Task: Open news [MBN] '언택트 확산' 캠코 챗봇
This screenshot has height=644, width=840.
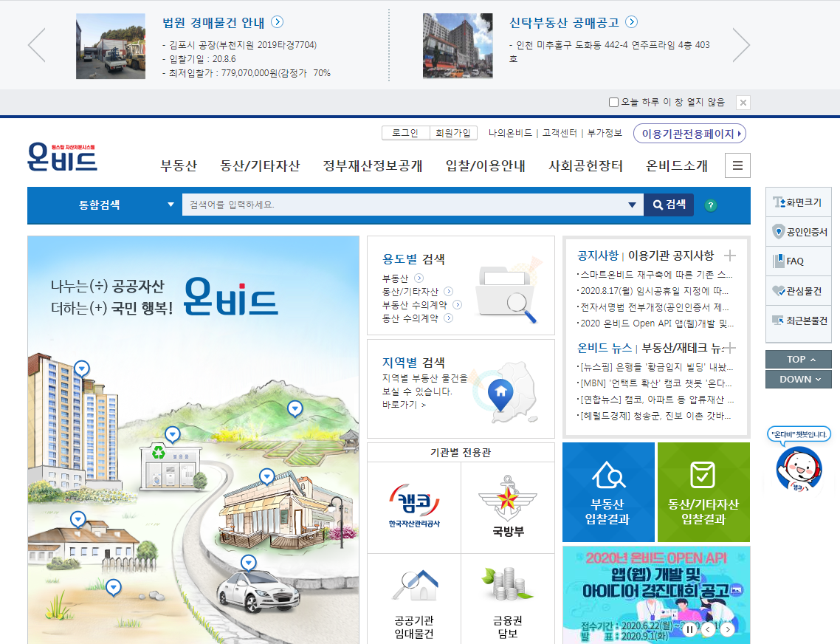Action: [x=655, y=383]
